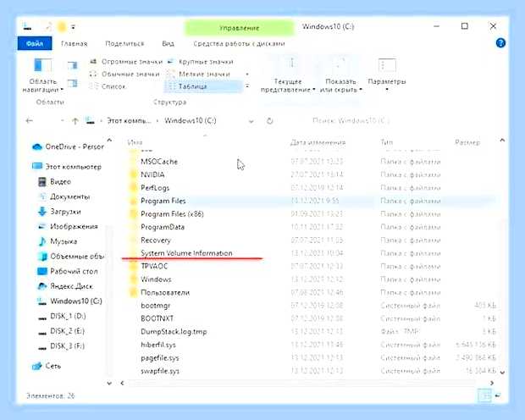Select Этот компьютер in navigation pane
Screen dimensions: 525x420
67,167
